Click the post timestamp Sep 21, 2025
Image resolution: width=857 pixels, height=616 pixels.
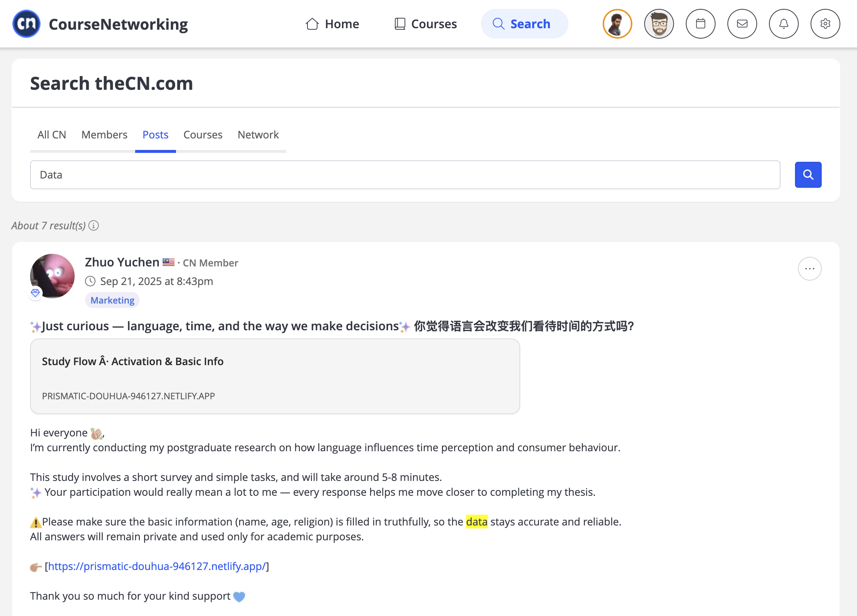pos(157,281)
